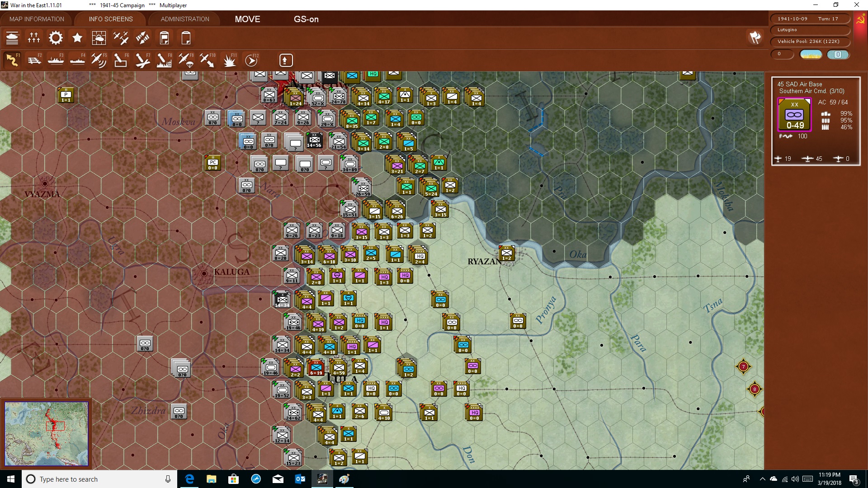Select the 0-49 air base unit counter
Viewport: 868px width, 488px height.
[794, 115]
